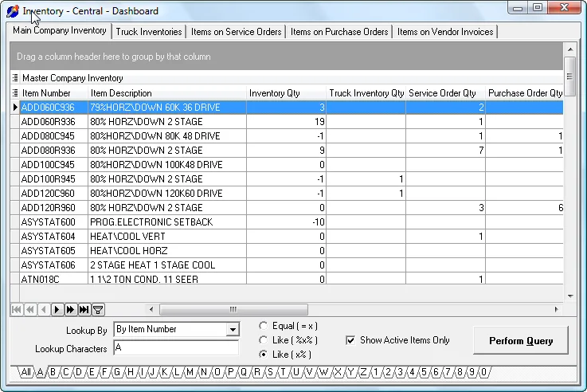
Task: Select the Like ( %x% ) radio option
Action: click(264, 340)
